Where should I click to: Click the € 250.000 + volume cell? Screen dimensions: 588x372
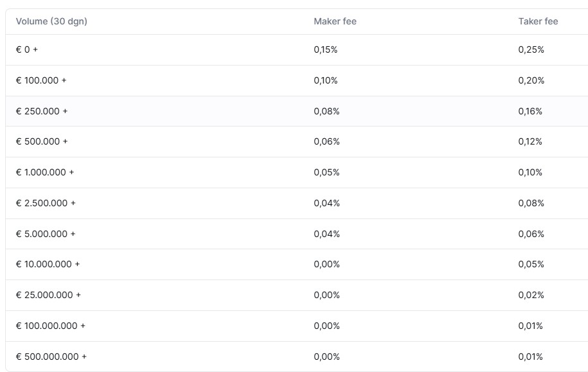(42, 111)
